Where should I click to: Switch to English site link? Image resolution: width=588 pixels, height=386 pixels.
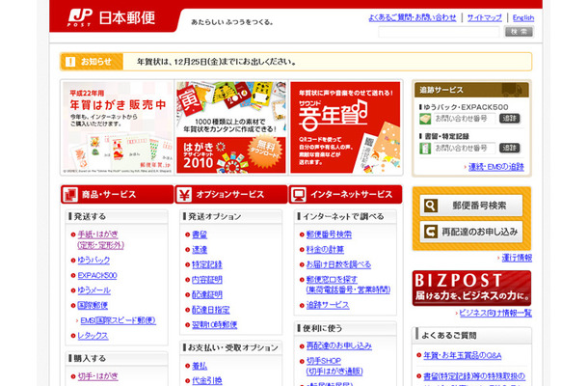coord(523,17)
